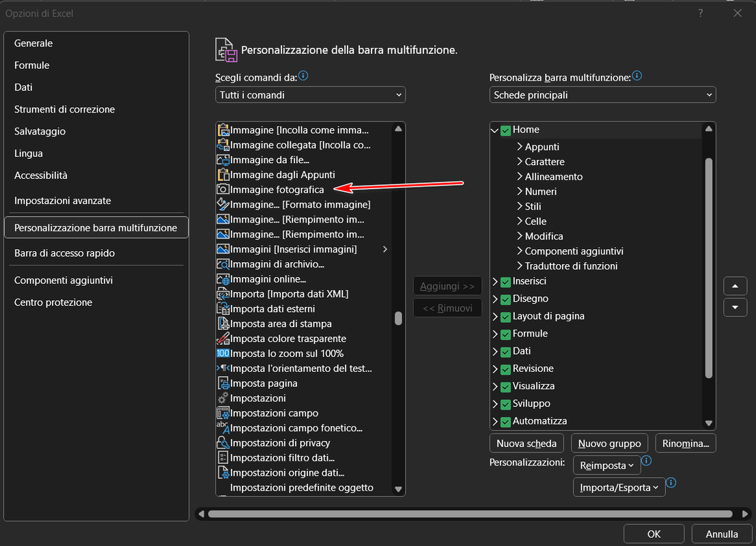Open the help question mark in title bar

coord(701,13)
